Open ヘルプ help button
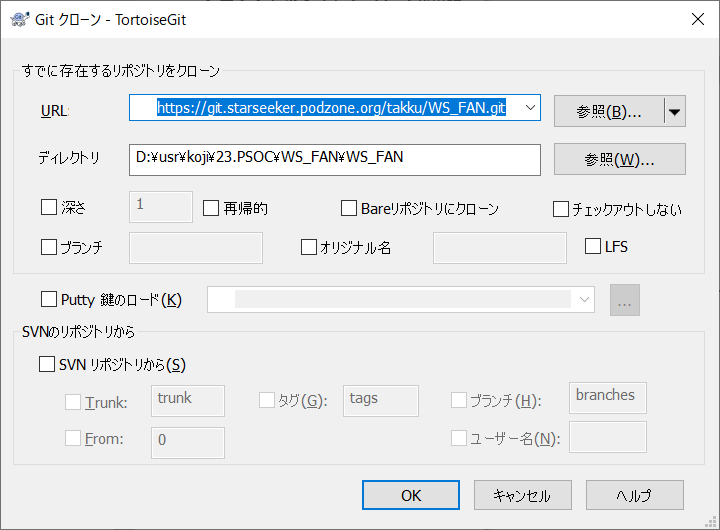The width and height of the screenshot is (720, 530). click(634, 495)
